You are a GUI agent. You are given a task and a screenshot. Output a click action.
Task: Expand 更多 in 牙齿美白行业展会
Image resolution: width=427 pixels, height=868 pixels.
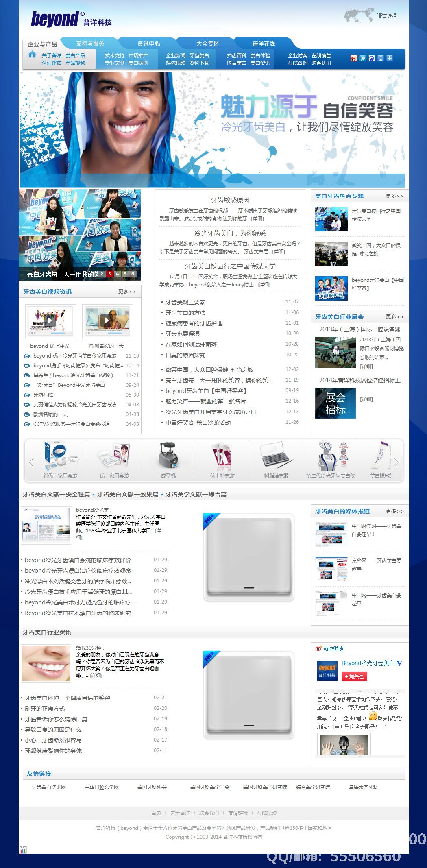394,316
